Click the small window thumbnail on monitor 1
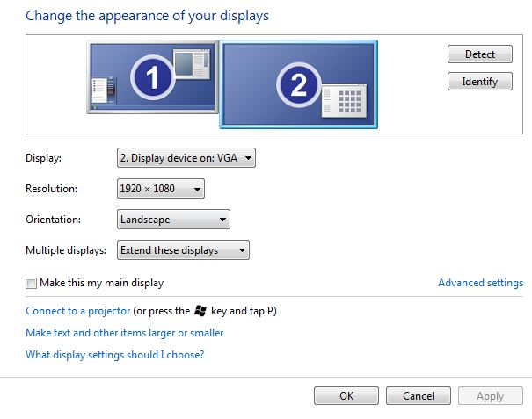The image size is (532, 419). point(192,64)
